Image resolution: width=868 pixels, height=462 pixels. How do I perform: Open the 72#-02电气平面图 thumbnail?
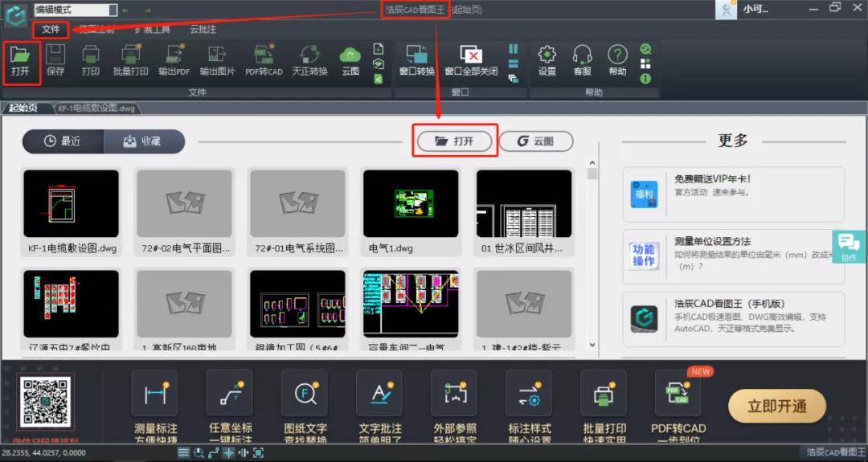184,203
